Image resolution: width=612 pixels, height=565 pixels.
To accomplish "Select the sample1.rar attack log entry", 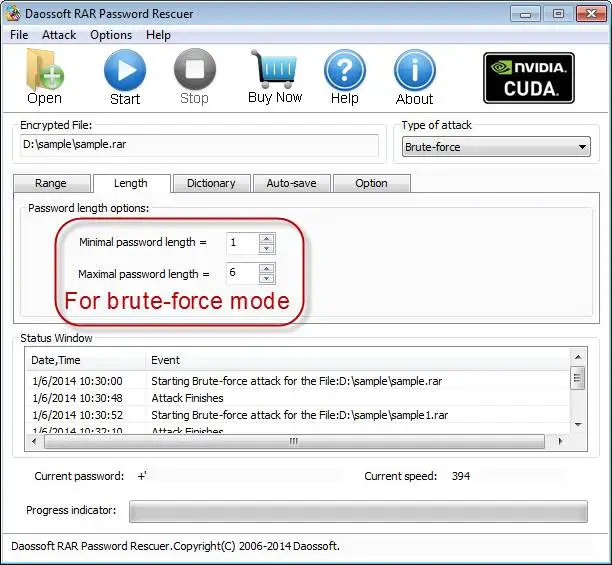I will 297,415.
